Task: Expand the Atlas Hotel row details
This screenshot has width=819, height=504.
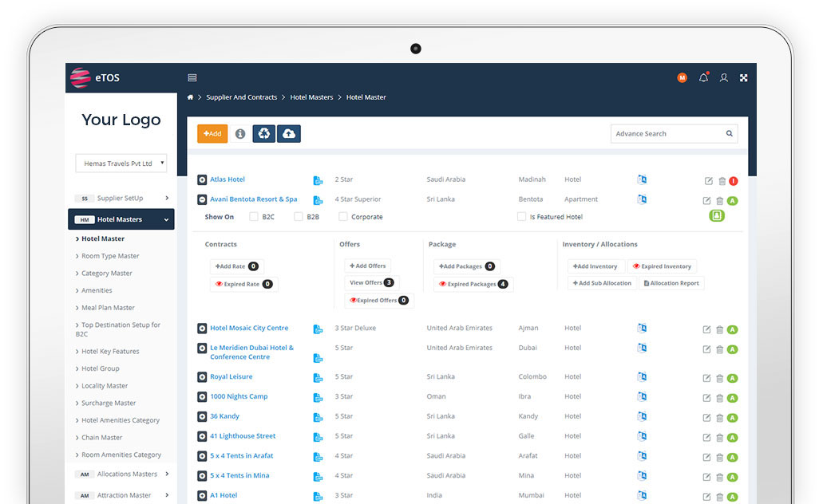Action: [x=202, y=180]
